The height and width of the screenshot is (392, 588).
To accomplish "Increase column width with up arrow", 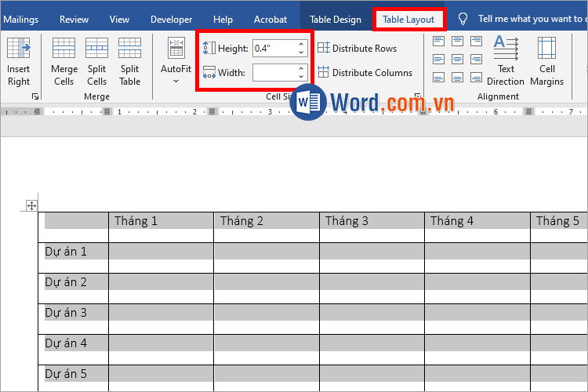I will click(301, 69).
